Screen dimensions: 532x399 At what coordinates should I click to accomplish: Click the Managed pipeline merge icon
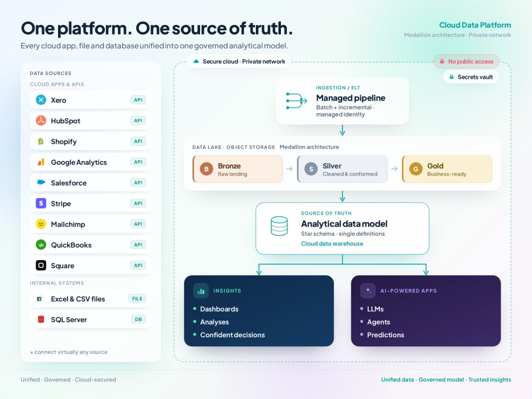point(296,101)
